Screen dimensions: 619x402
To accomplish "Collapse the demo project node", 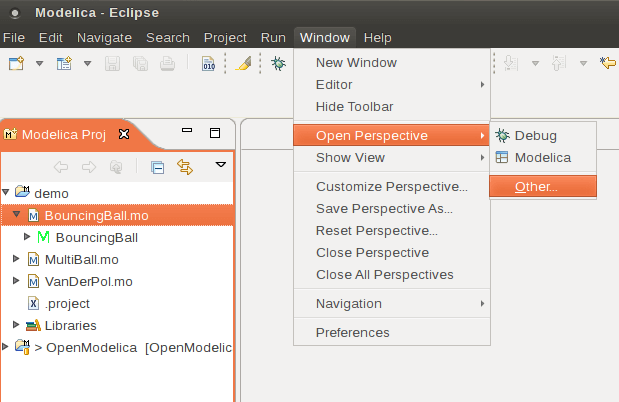I will [6, 191].
